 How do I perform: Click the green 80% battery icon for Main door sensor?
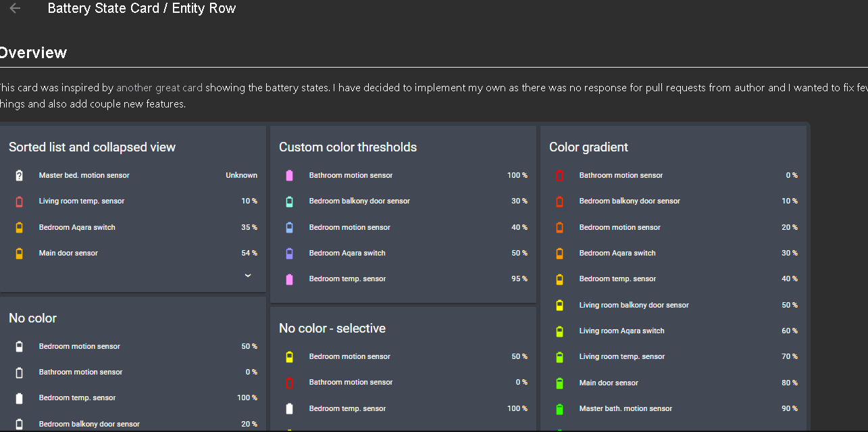(x=559, y=383)
